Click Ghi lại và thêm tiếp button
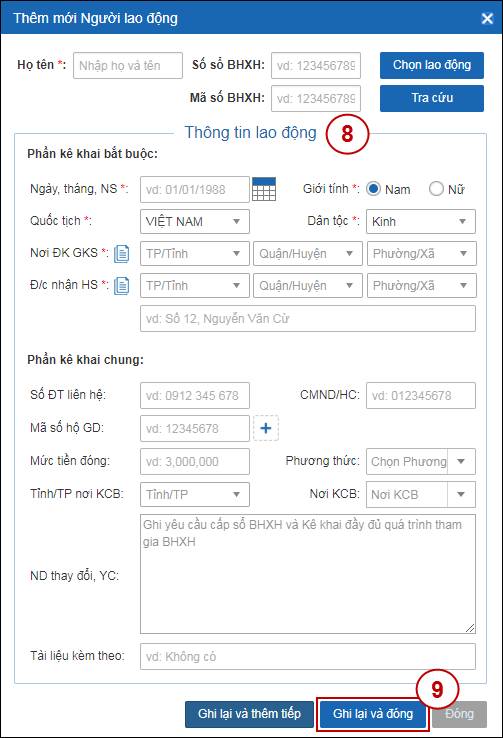503x738 pixels. (x=249, y=714)
